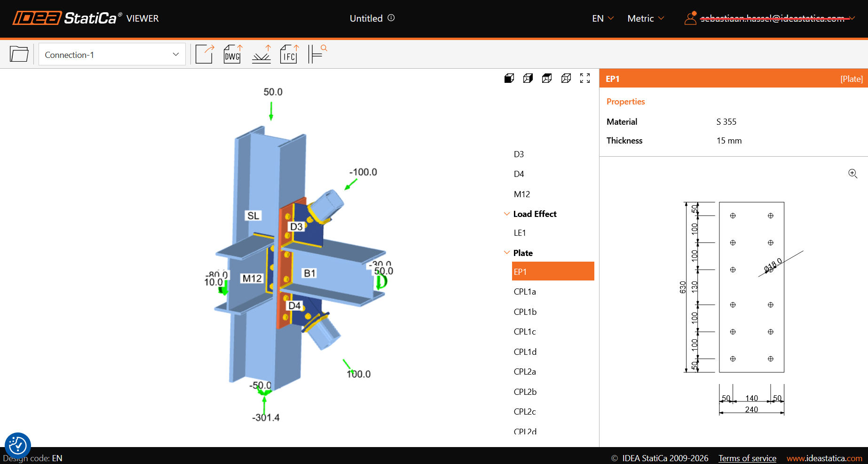
Task: Click the info icon next to Untitled
Action: [391, 18]
